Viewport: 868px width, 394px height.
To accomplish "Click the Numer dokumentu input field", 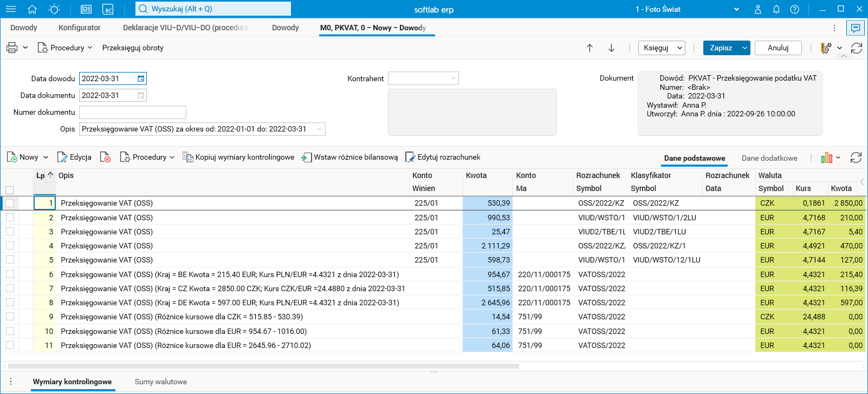I will coord(133,112).
